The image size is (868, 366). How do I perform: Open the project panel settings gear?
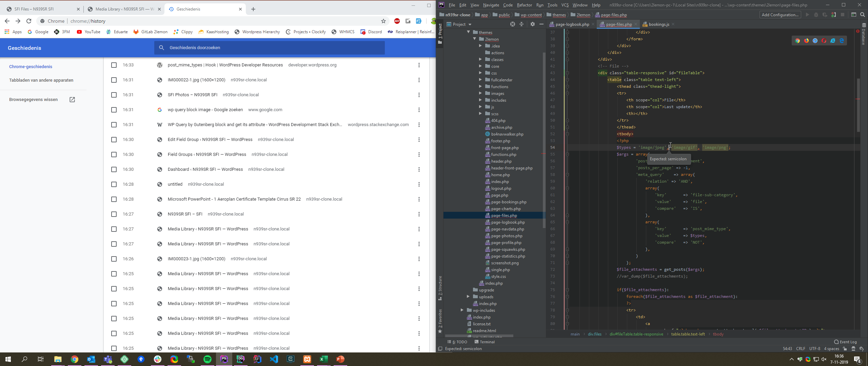(x=532, y=24)
